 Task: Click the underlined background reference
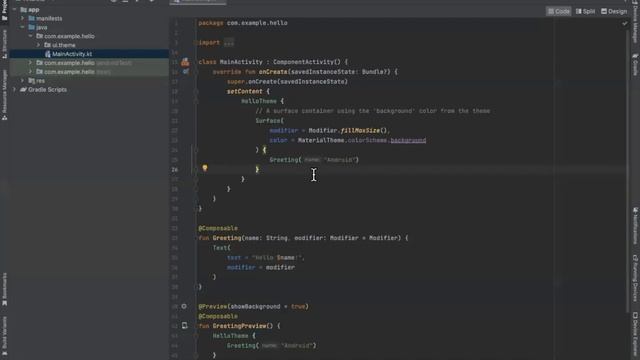point(408,140)
